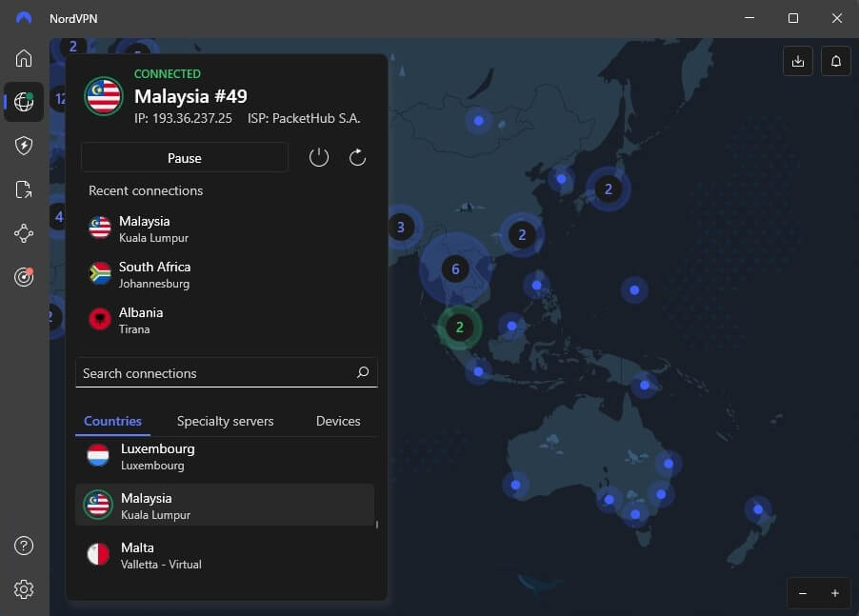
Task: Select Malta Valletta - Virtual
Action: coord(225,555)
